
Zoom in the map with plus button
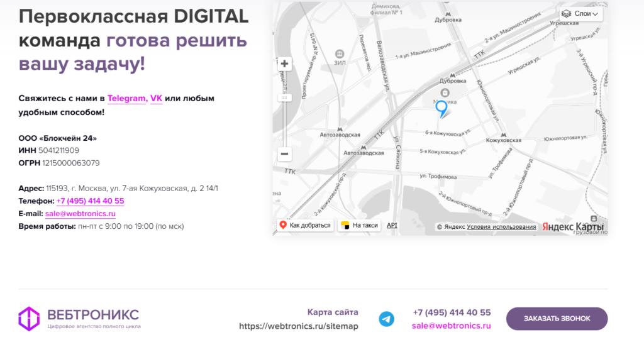(285, 63)
